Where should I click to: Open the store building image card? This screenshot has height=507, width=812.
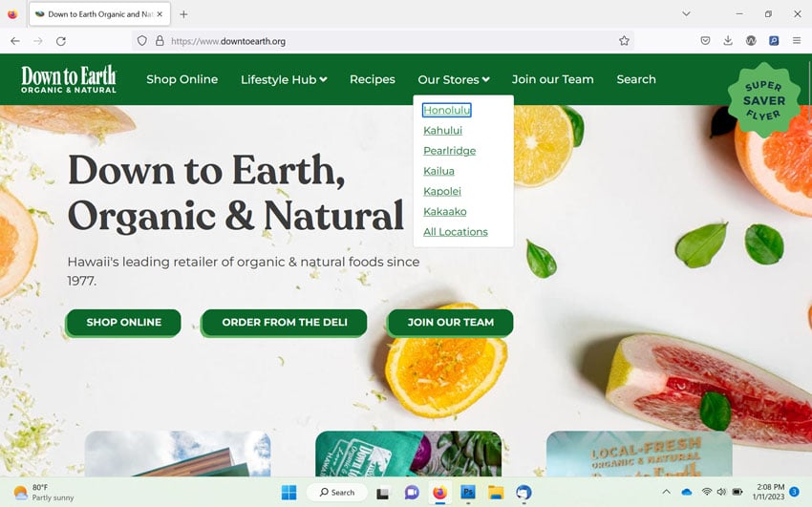[178, 454]
